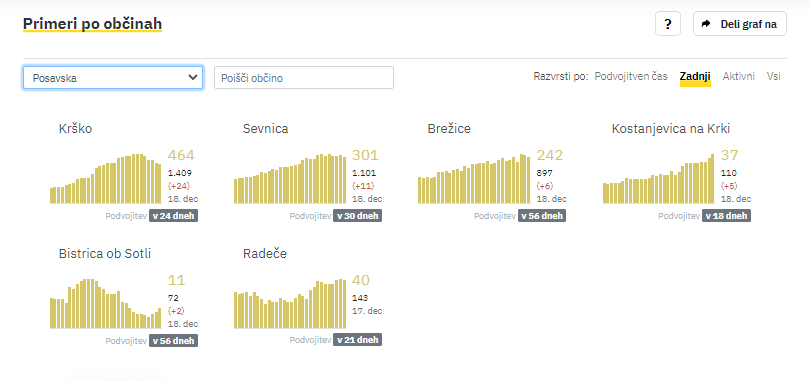Sort municipalities by Vsi

click(773, 76)
